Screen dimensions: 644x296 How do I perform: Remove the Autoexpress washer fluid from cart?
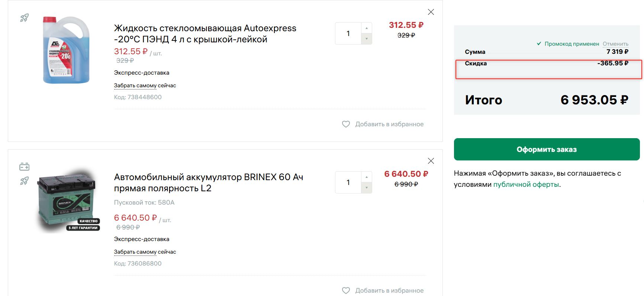point(431,12)
